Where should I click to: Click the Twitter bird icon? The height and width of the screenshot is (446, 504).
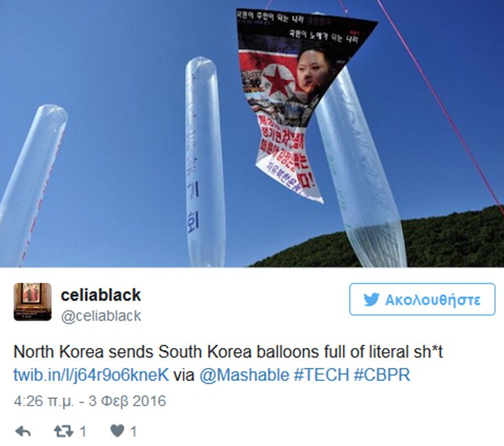tap(371, 299)
